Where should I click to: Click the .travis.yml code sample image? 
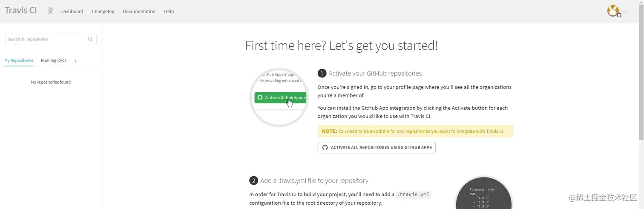click(x=484, y=194)
